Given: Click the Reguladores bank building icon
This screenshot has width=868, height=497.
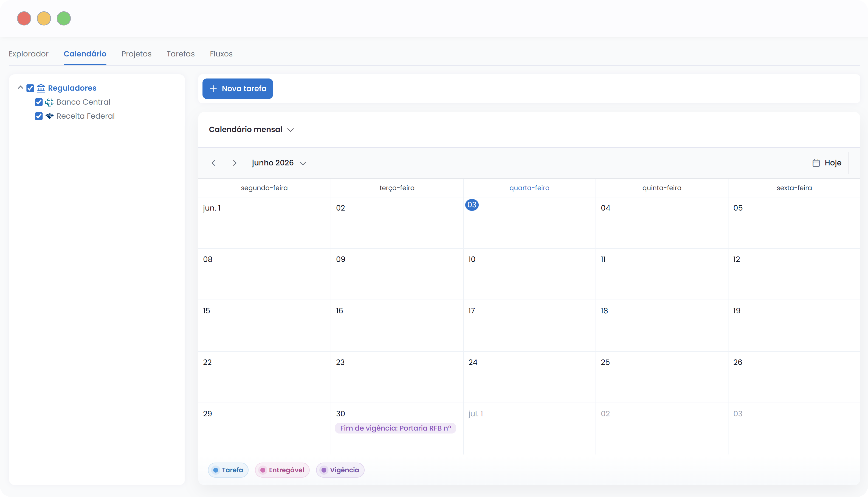Looking at the screenshot, I should click(x=41, y=88).
